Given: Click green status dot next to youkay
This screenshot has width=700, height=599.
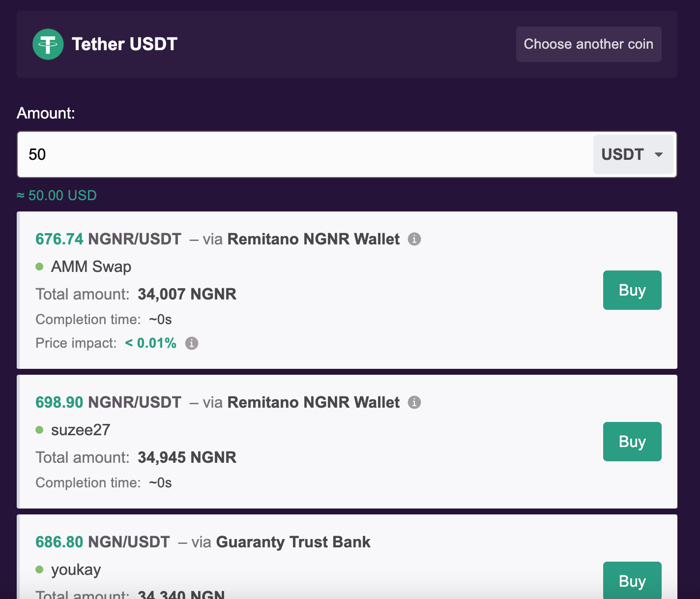Looking at the screenshot, I should [40, 569].
